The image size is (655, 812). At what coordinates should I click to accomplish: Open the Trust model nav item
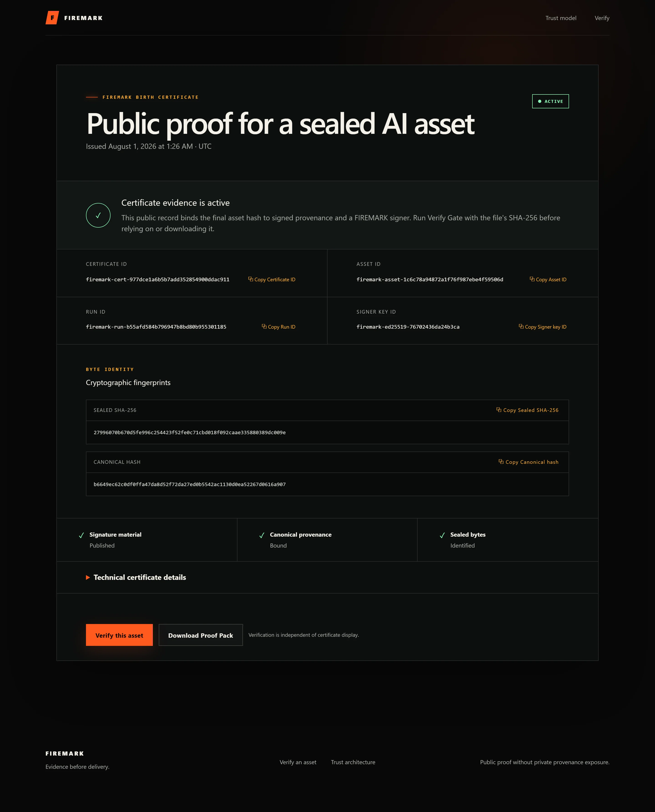[x=561, y=18]
